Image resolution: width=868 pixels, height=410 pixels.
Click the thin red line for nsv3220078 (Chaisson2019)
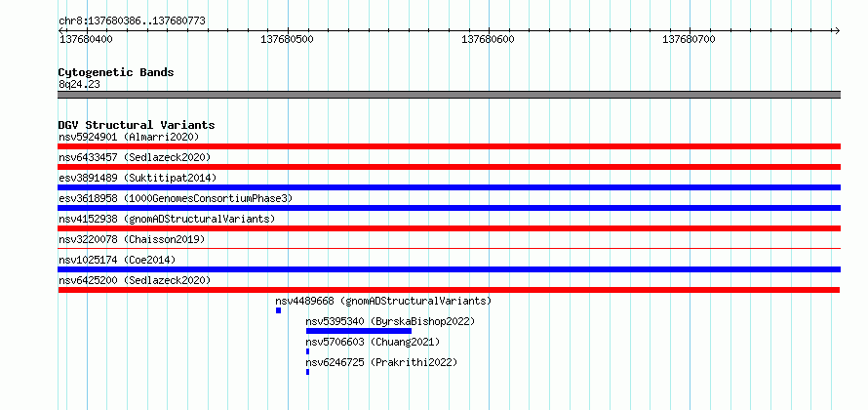(449, 249)
